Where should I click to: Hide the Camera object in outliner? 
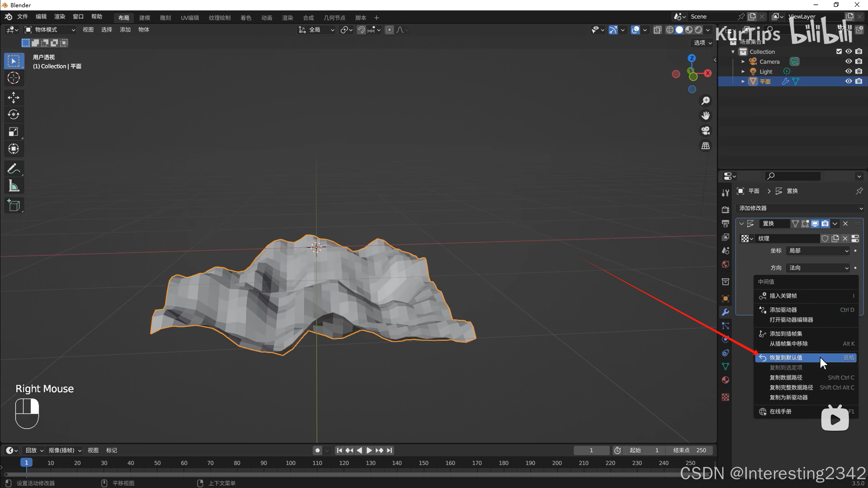[848, 61]
